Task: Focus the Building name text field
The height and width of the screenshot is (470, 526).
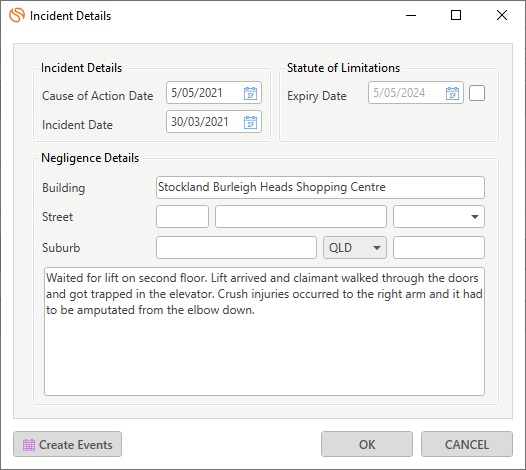Action: 320,188
